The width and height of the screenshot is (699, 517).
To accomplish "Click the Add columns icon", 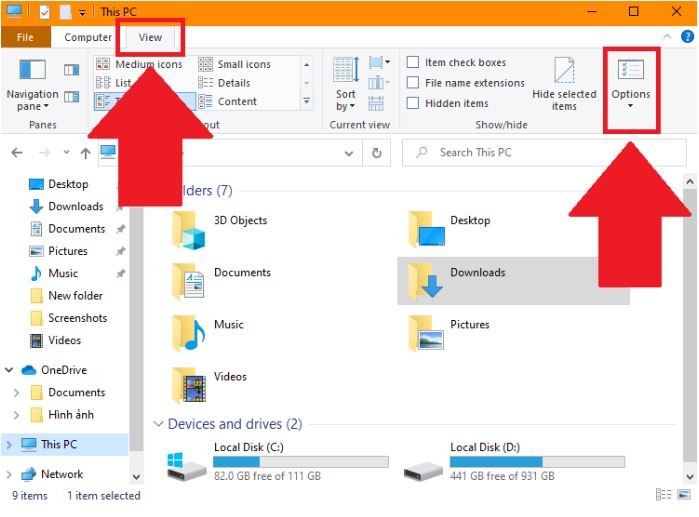I will tap(379, 83).
